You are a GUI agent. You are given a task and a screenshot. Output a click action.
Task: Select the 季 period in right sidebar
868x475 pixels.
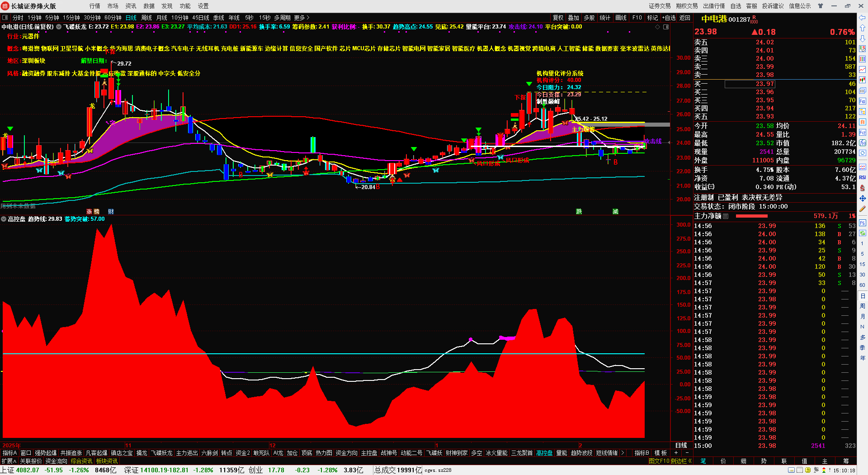click(x=863, y=347)
